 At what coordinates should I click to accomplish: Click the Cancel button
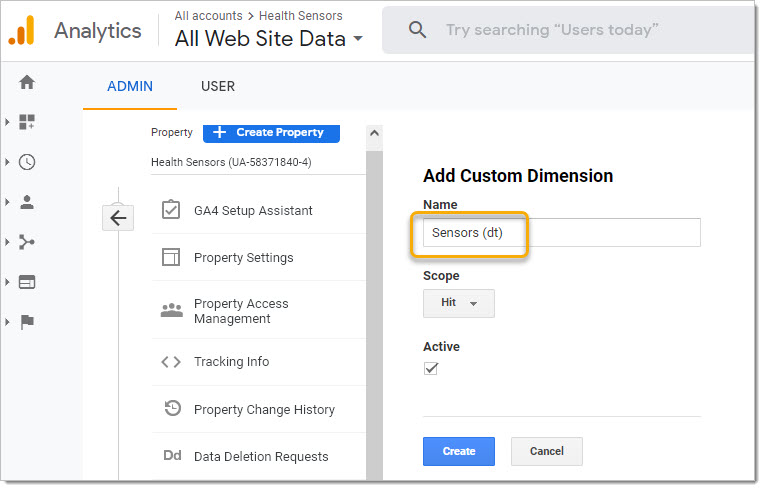546,451
